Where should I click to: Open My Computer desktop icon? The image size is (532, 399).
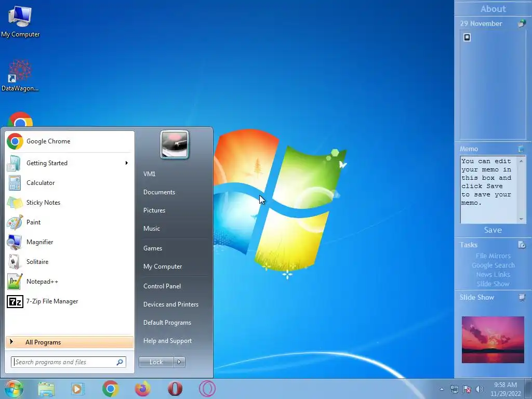pos(20,21)
